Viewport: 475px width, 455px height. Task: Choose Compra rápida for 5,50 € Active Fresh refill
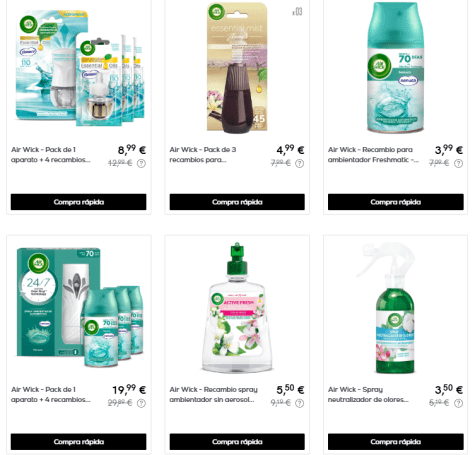(237, 442)
